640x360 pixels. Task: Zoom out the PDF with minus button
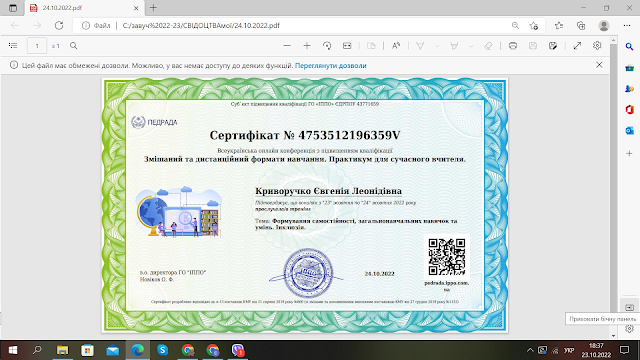(287, 46)
